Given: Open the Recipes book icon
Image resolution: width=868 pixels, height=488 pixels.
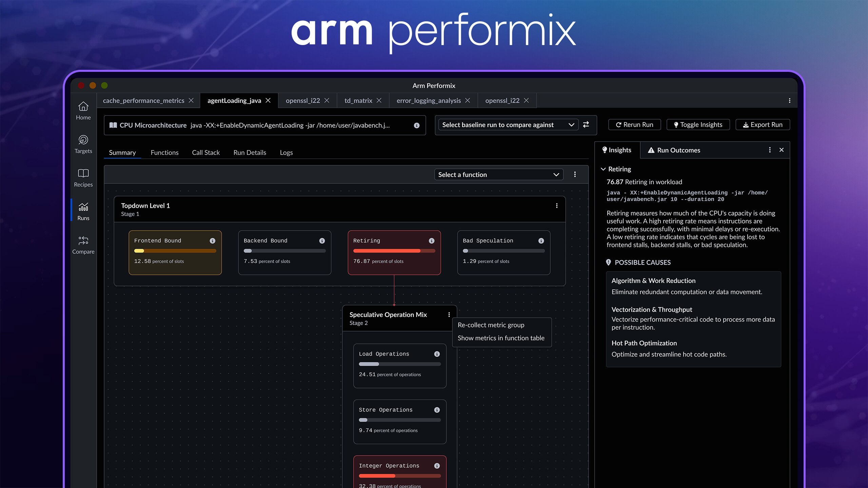Looking at the screenshot, I should tap(83, 178).
